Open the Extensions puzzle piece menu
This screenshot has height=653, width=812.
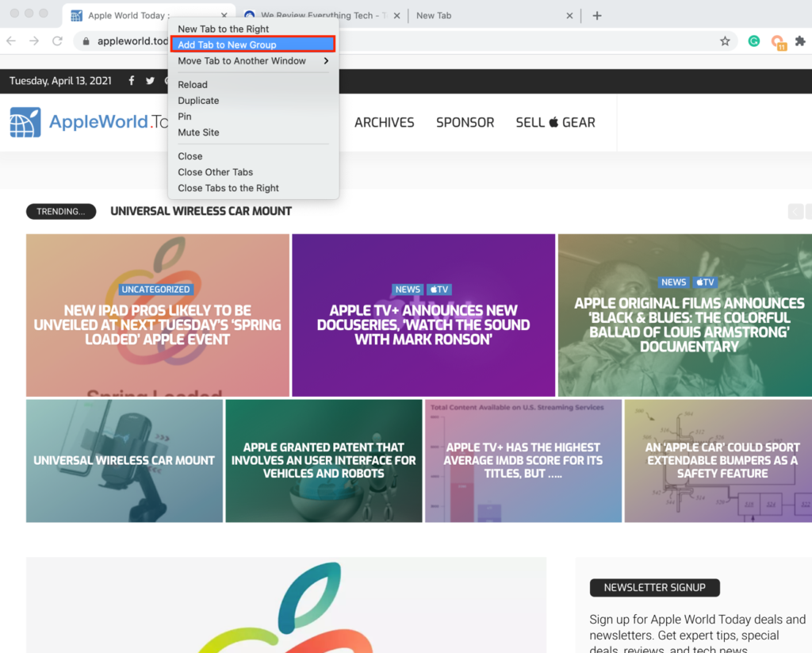click(800, 41)
